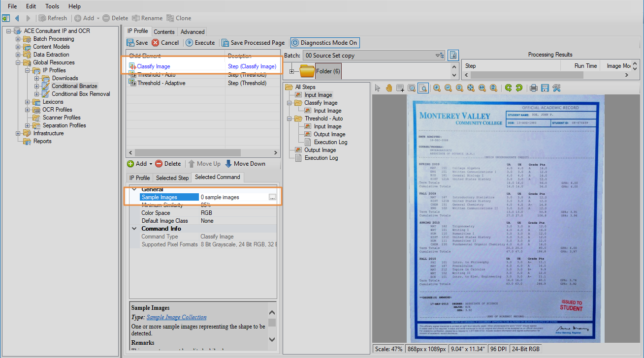644x358 pixels.
Task: Zoom in on the document image
Action: [437, 88]
